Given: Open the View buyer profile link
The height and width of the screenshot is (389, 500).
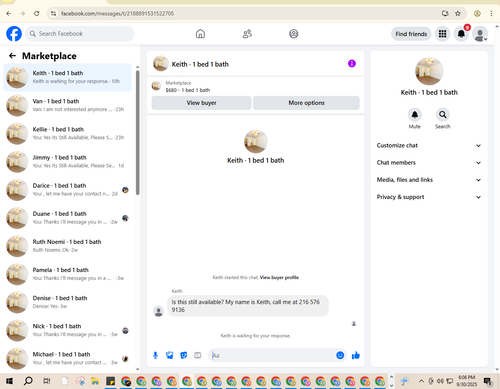Looking at the screenshot, I should 279,277.
